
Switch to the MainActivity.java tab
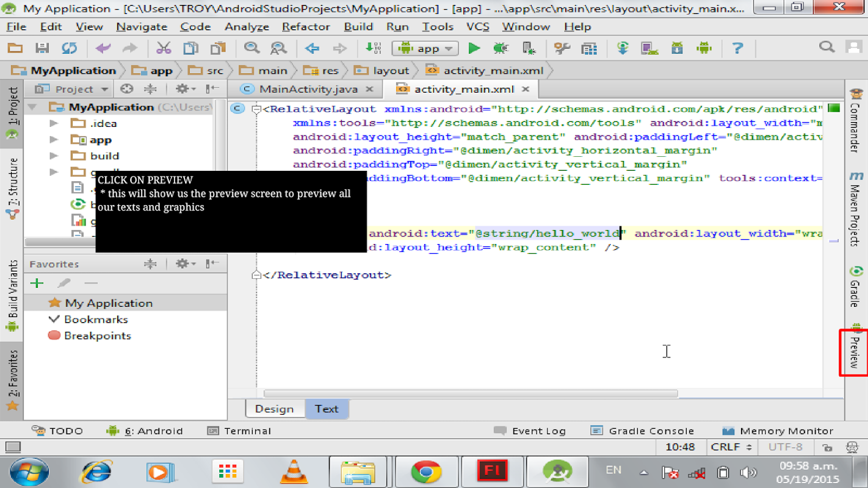click(308, 89)
